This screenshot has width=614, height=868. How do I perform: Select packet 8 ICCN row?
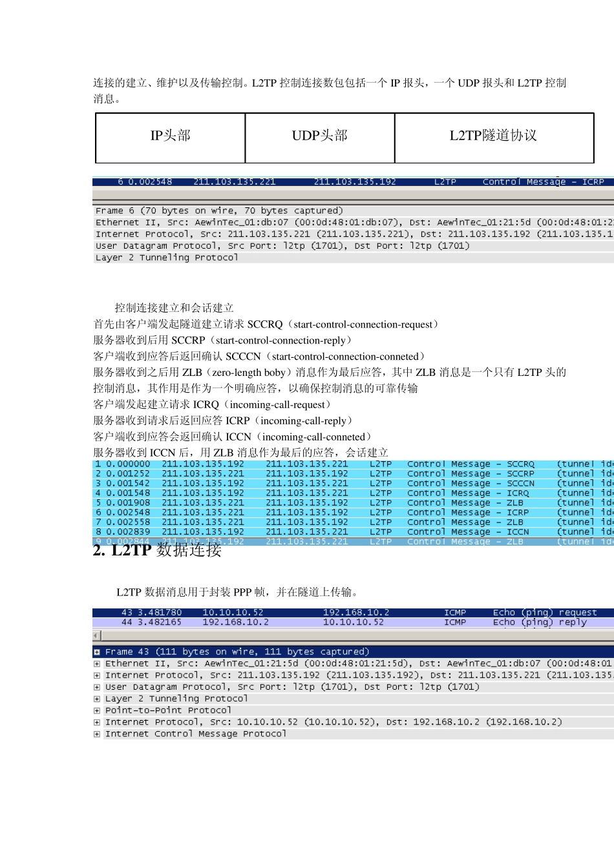(354, 532)
